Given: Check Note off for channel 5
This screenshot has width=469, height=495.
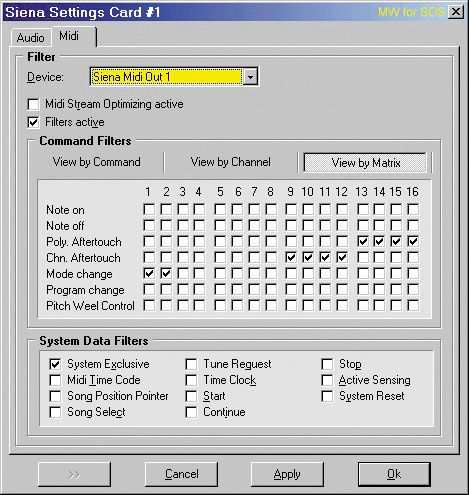Looking at the screenshot, I should 220,225.
